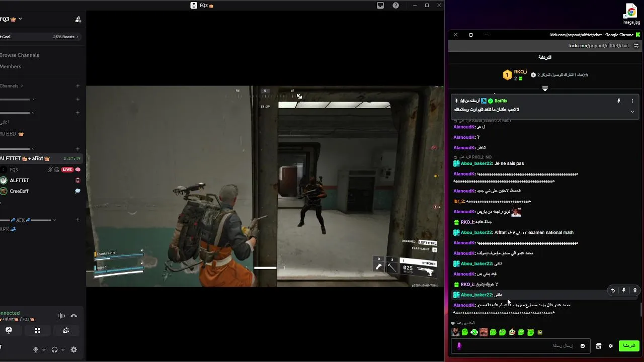The image size is (644, 362).
Task: Click Abou_baker22 on Je ne sais pas message
Action: point(476,163)
